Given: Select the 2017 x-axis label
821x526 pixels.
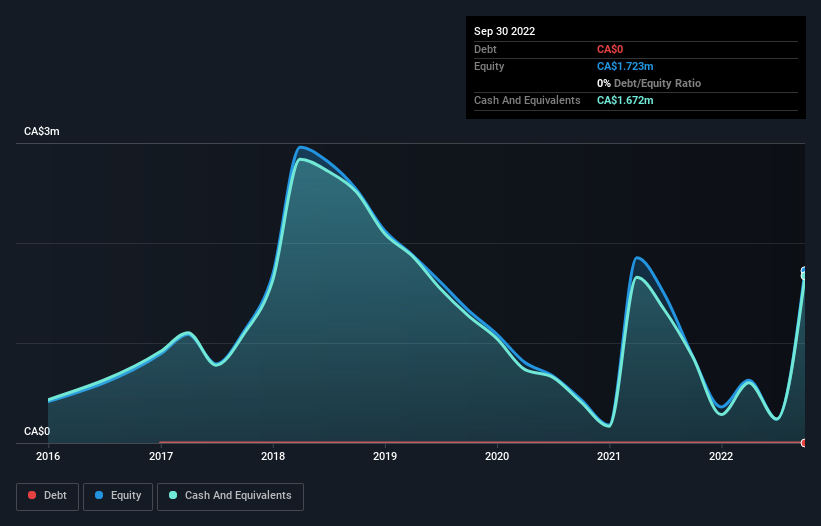Looking at the screenshot, I should pos(161,456).
